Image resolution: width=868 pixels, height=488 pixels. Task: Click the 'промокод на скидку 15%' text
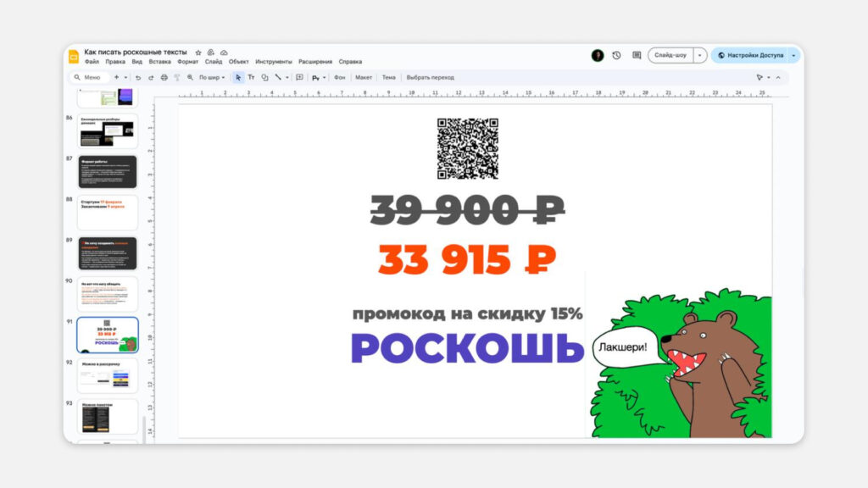click(x=467, y=313)
